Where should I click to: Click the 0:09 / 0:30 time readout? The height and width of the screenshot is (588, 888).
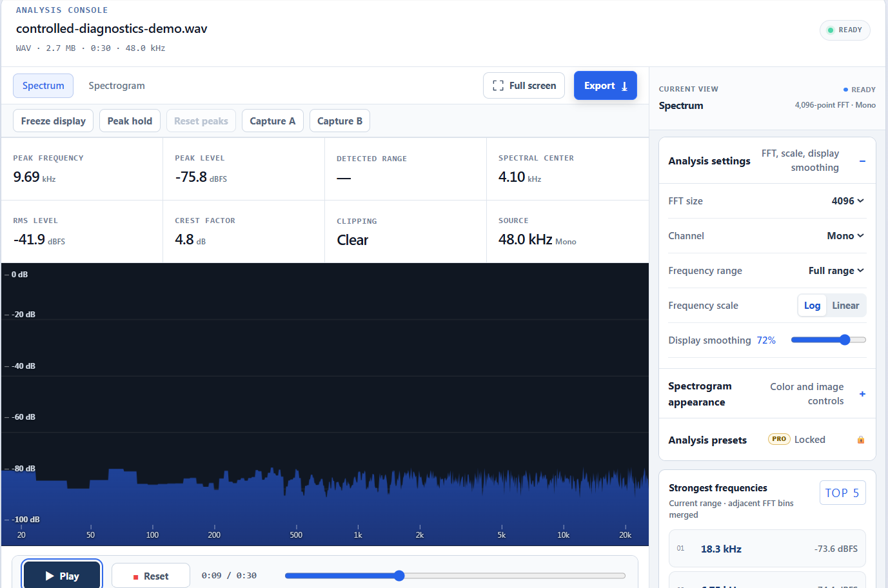(229, 576)
